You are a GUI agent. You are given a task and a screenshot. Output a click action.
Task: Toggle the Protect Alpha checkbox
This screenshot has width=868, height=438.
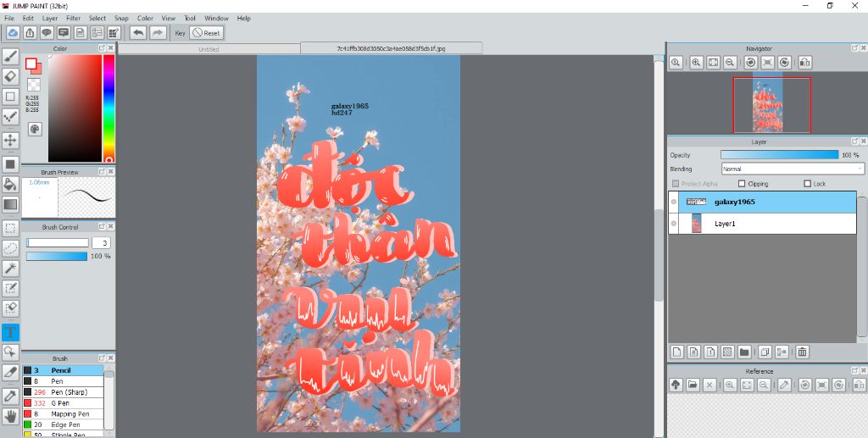tap(676, 184)
